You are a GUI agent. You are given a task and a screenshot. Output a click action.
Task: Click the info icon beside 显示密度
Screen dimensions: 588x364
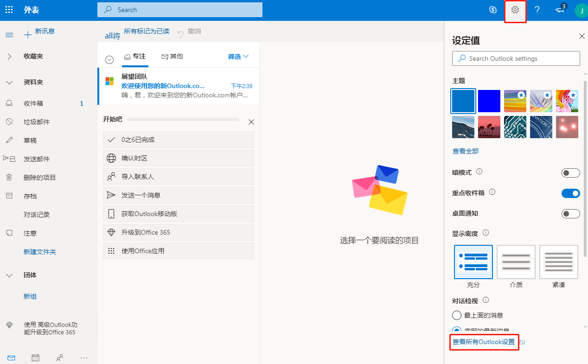pos(486,233)
